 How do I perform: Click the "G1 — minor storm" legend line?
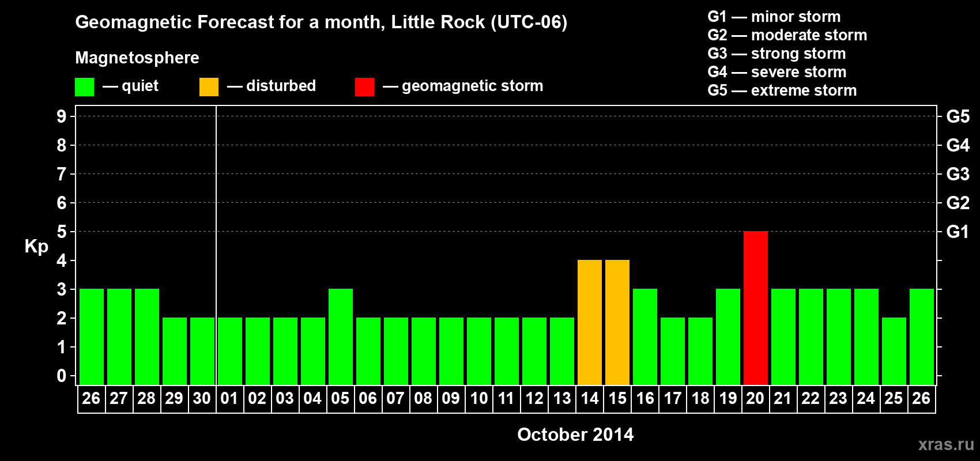[774, 17]
